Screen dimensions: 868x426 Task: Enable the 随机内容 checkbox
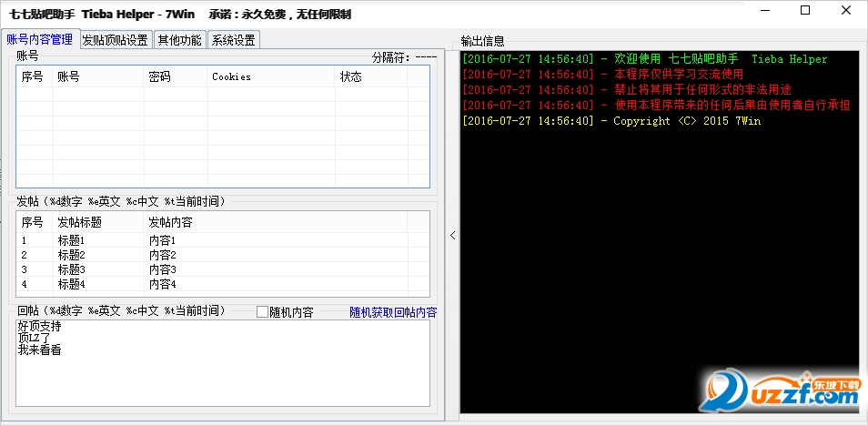262,312
